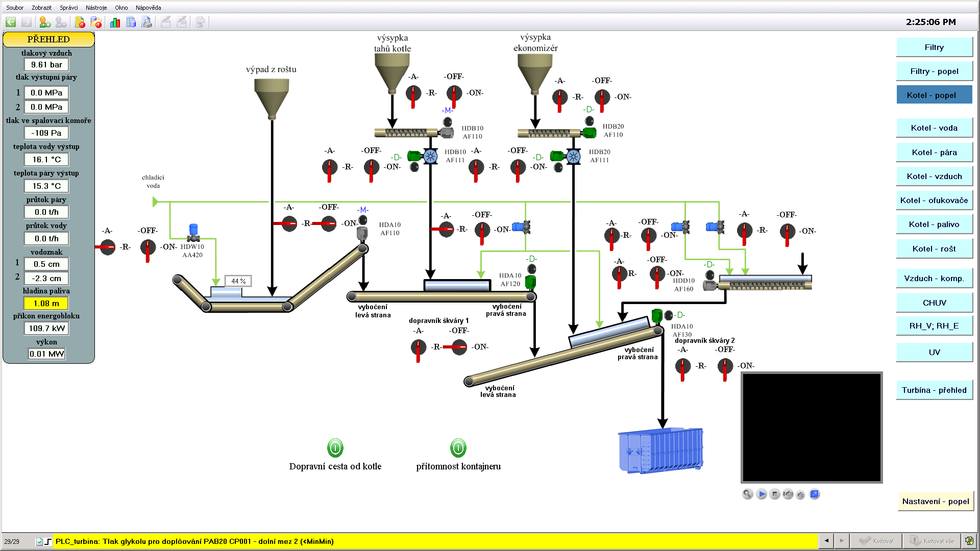Open video in external window icon
This screenshot has width=980, height=551.
[x=815, y=494]
